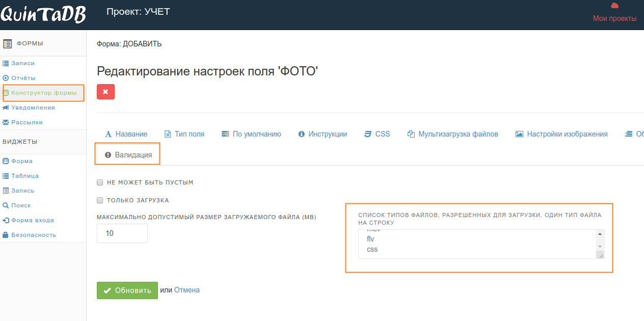Enable НЕ МОЖЕТ БЫТЬ ПУСТЫМ checkbox
Screen dimensions: 644x321
click(100, 182)
